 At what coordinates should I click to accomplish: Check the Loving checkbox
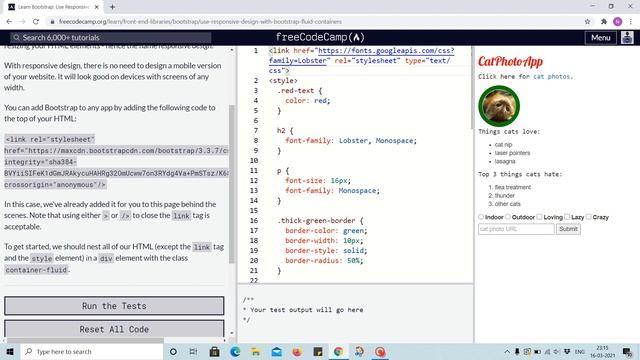click(x=540, y=217)
